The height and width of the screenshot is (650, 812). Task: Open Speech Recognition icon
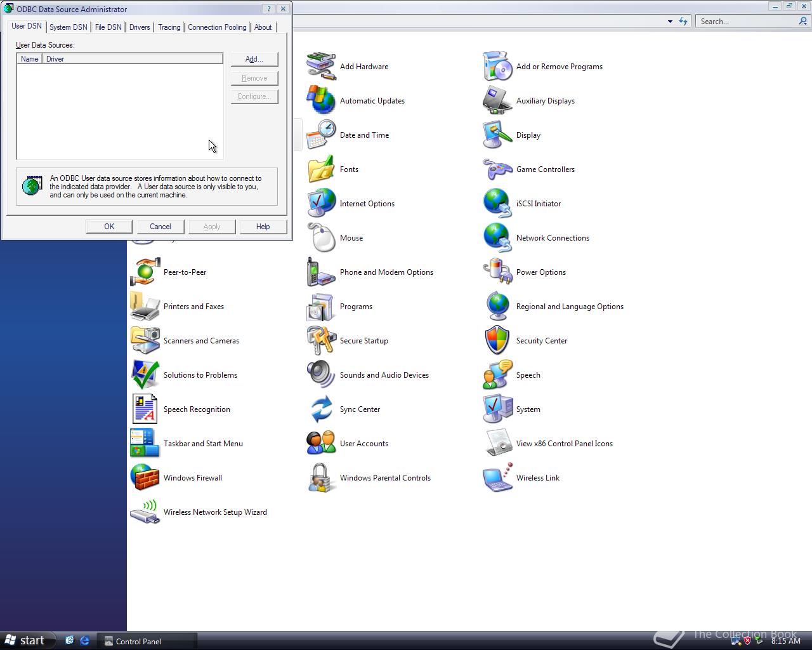tap(145, 409)
